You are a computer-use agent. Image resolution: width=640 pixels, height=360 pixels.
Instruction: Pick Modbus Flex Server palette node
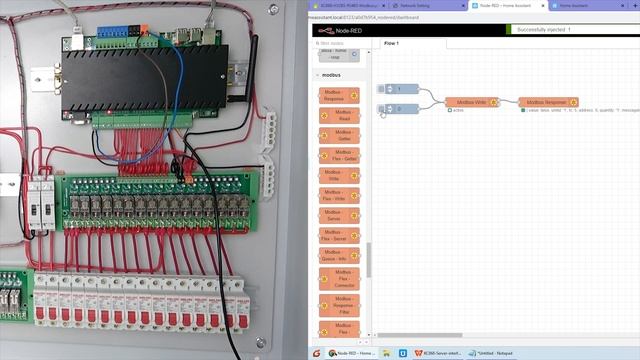(339, 236)
